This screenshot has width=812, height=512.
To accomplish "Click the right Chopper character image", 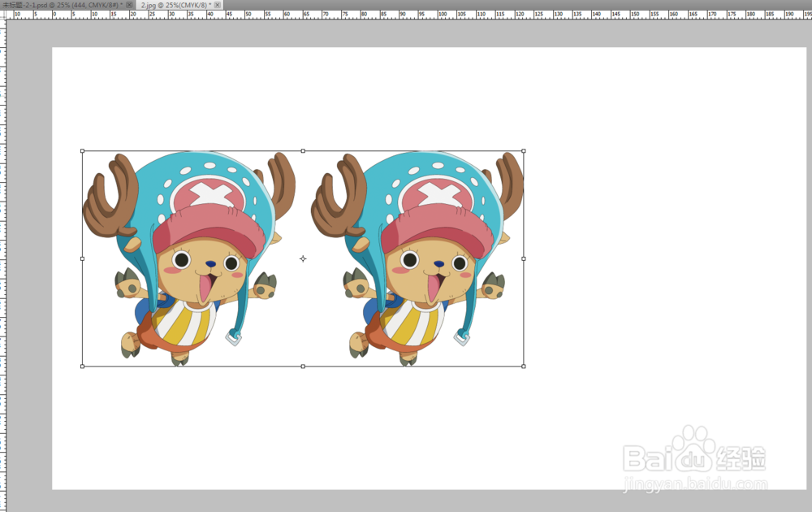I will click(417, 258).
